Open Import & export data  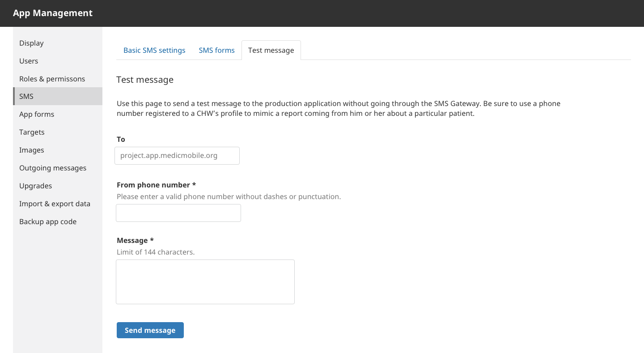point(58,204)
